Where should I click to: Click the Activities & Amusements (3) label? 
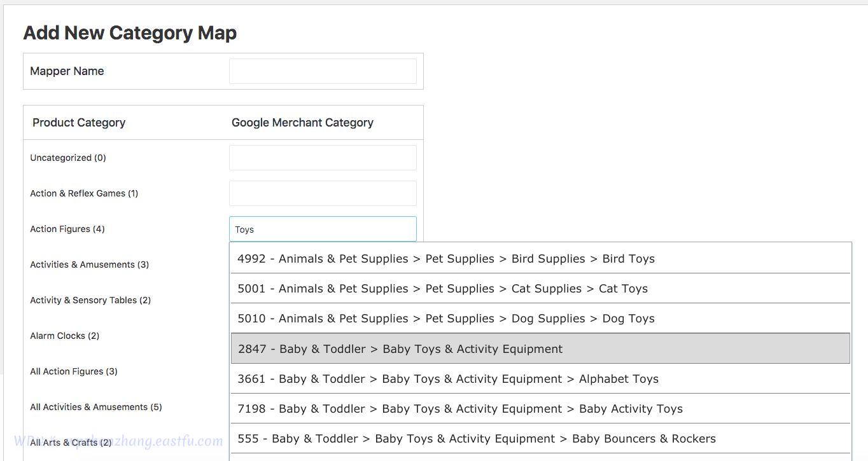(90, 265)
